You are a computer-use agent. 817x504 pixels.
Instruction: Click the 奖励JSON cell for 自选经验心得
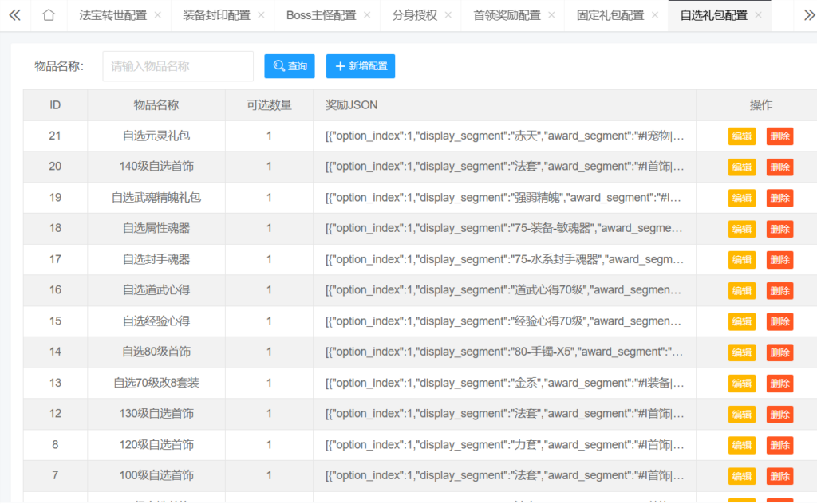pyautogui.click(x=504, y=321)
